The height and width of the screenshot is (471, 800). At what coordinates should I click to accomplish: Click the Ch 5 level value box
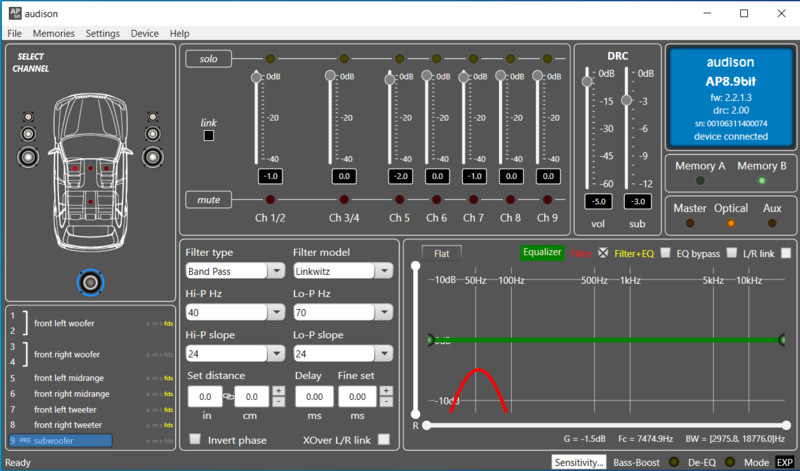(400, 176)
